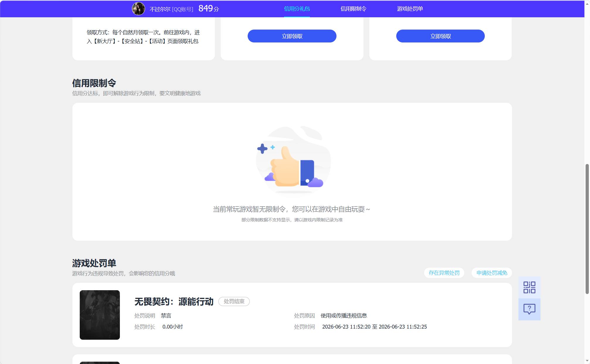
Task: Click the user avatar in the header
Action: click(138, 9)
